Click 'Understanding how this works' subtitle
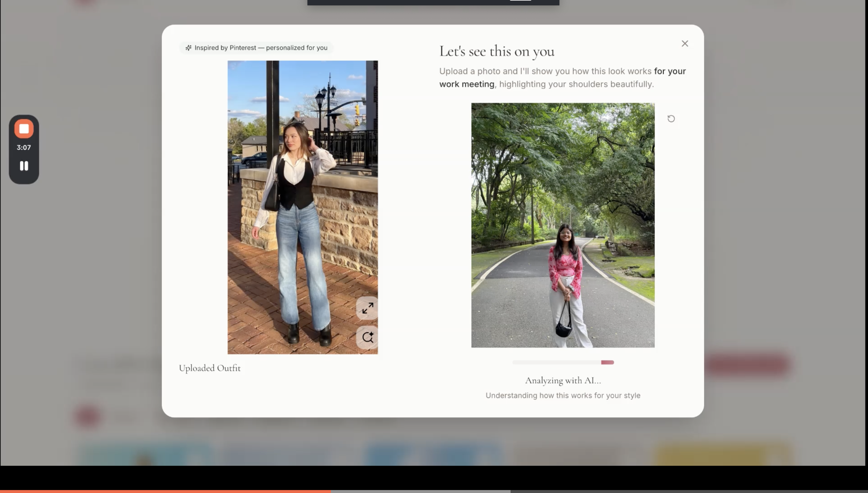Image resolution: width=868 pixels, height=493 pixels. (x=563, y=395)
